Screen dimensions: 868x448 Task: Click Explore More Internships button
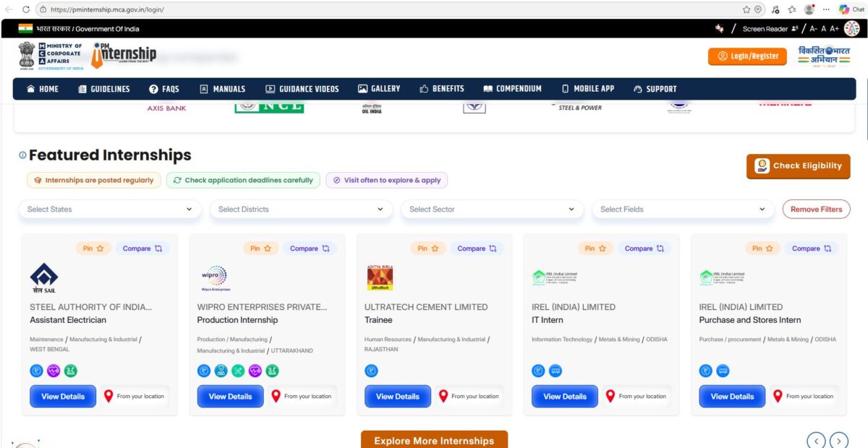(434, 439)
